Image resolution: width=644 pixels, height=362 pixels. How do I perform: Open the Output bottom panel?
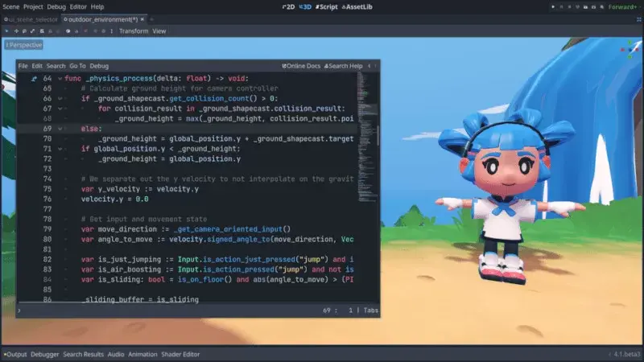[15, 355]
